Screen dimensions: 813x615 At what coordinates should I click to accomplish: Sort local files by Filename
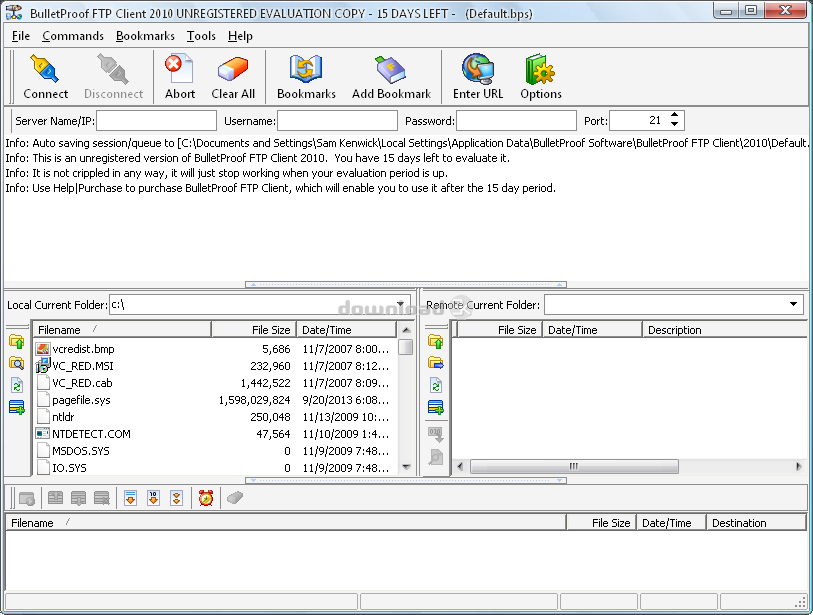pos(122,330)
